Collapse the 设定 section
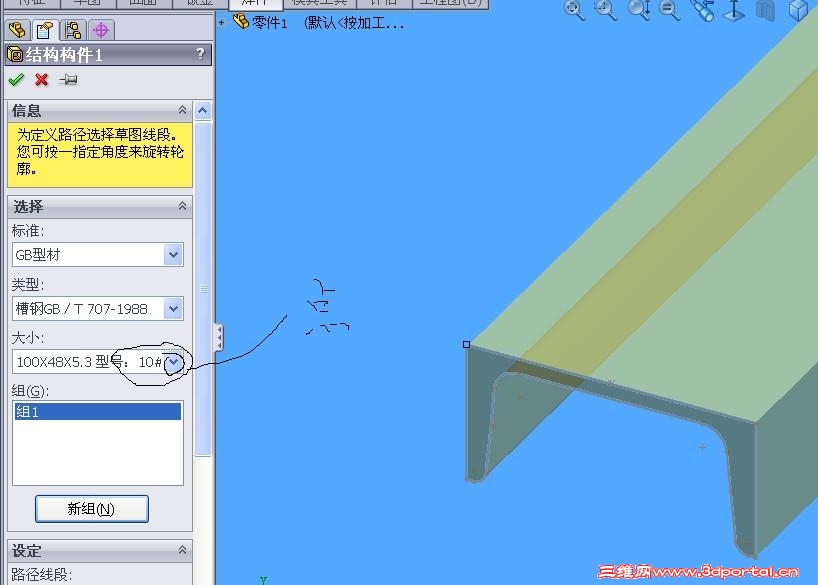The height and width of the screenshot is (585, 818). [x=182, y=550]
